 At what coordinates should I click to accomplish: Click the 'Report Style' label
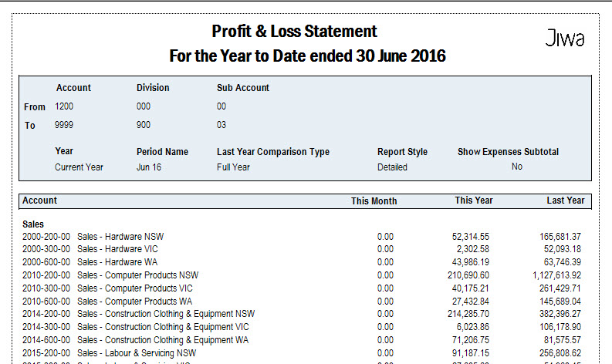tap(402, 152)
